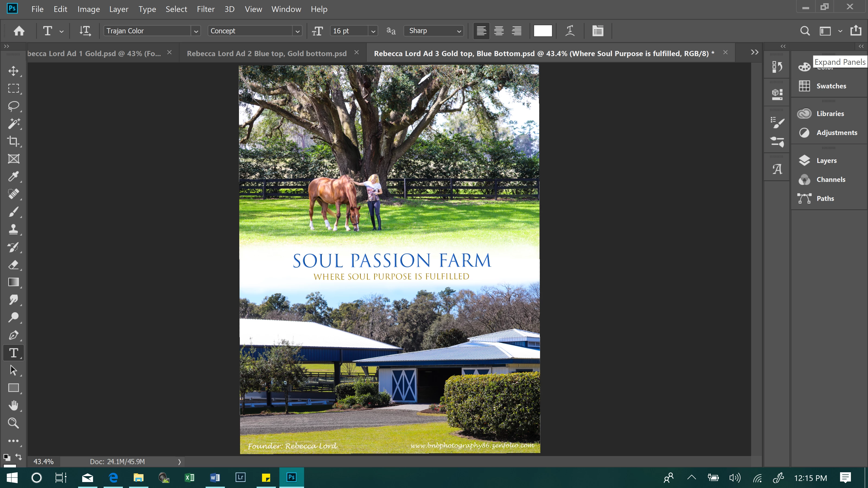This screenshot has width=868, height=488.
Task: Select the Clone Stamp tool
Action: [x=14, y=229]
